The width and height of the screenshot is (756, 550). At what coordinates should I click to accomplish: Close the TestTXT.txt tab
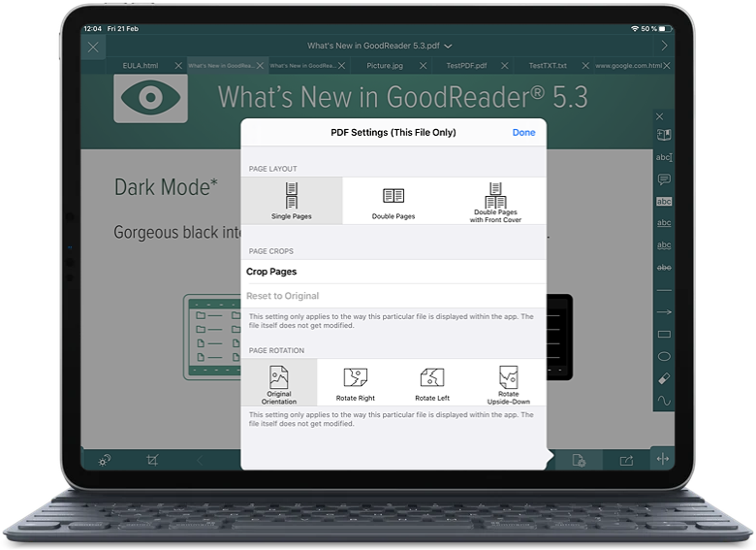[585, 66]
